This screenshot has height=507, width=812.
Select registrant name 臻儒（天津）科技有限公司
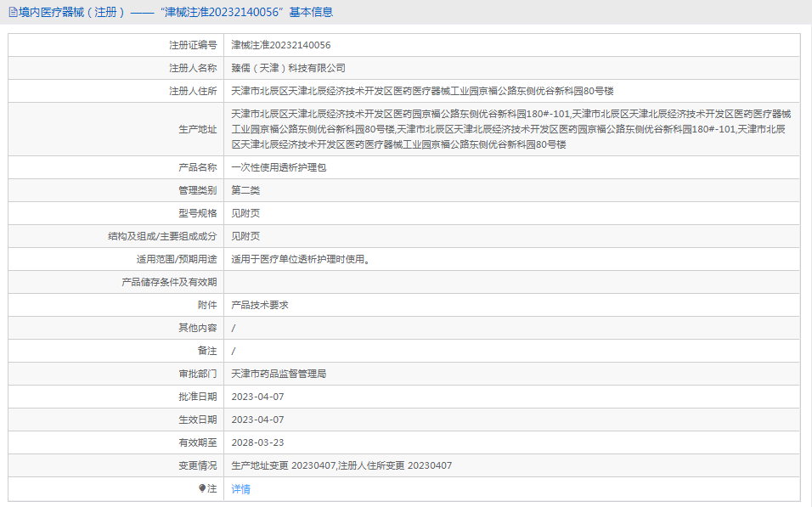point(288,68)
